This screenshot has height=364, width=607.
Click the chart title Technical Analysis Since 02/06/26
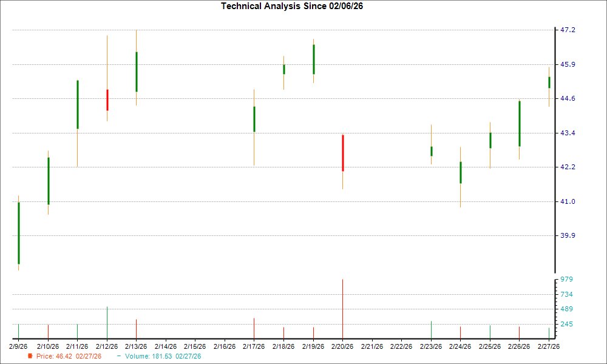(x=292, y=7)
